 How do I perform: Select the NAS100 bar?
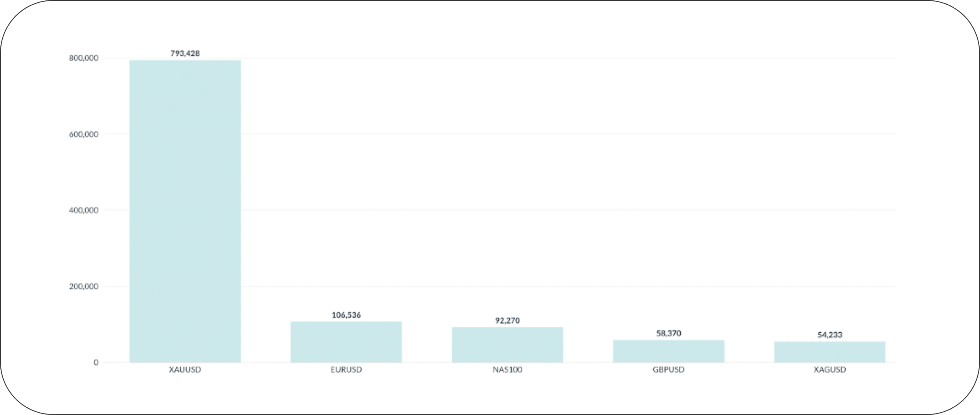click(507, 345)
